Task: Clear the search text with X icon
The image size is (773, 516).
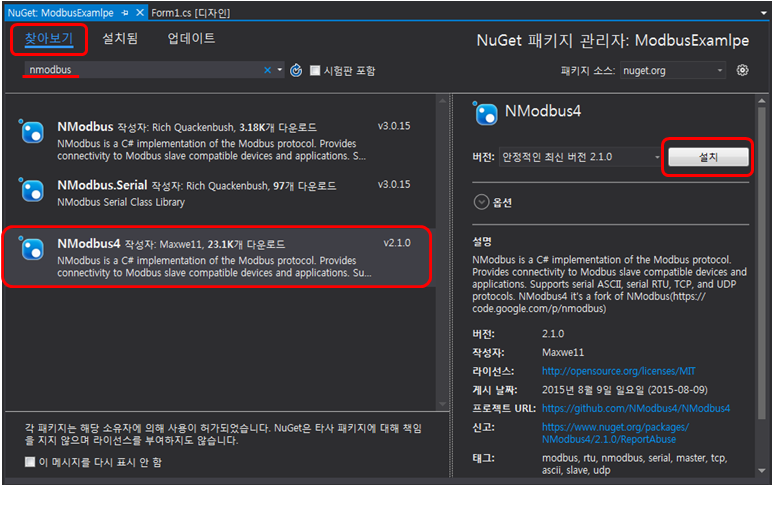Action: click(267, 71)
